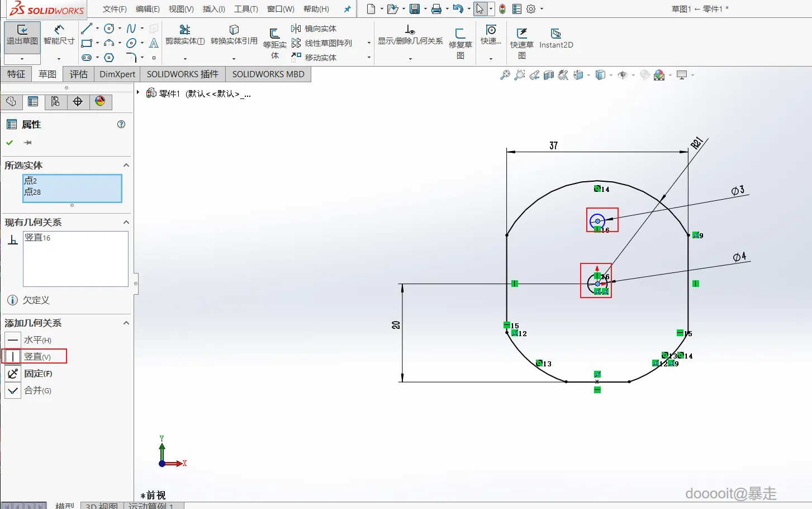Choose the Mirror Entities (镜向实体) tool
Screen dimensions: 812x509
point(314,29)
